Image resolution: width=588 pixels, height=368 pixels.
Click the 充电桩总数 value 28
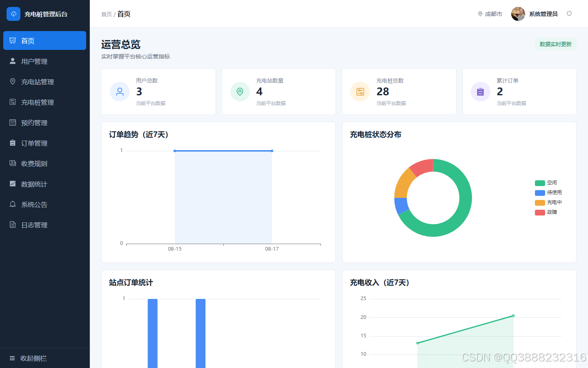383,92
